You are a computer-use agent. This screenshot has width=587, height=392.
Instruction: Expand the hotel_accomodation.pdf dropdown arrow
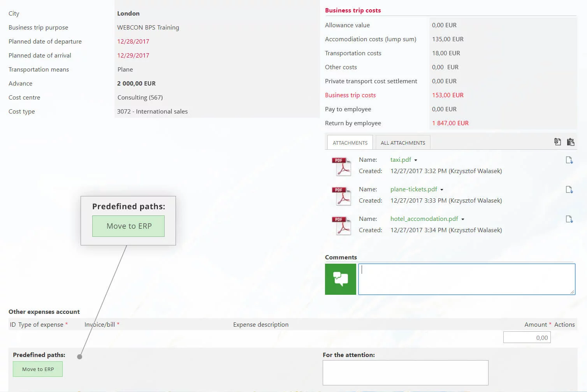pyautogui.click(x=463, y=219)
